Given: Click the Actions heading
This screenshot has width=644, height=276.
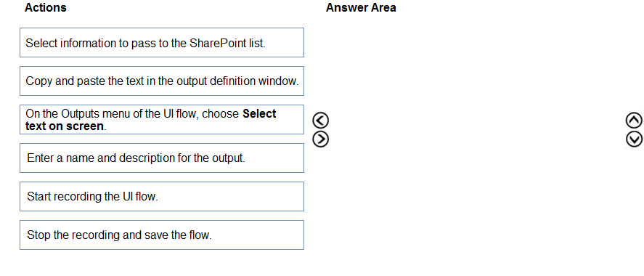Looking at the screenshot, I should point(46,7).
